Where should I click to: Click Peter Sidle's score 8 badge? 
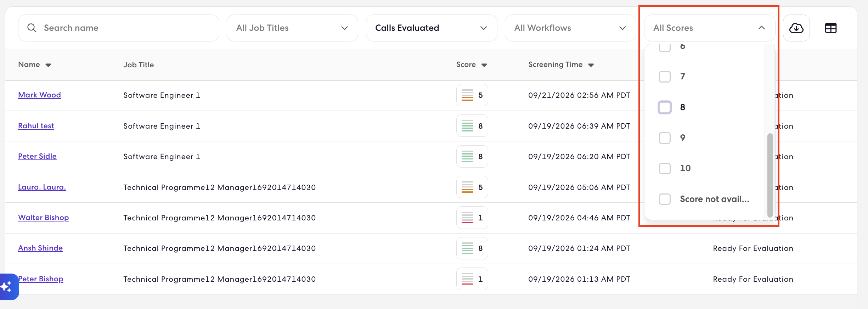(x=472, y=156)
